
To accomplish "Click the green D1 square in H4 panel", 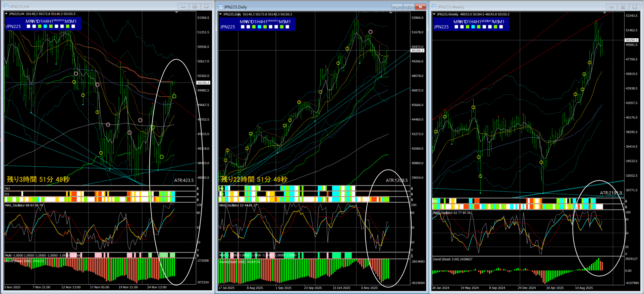I will click(x=40, y=26).
